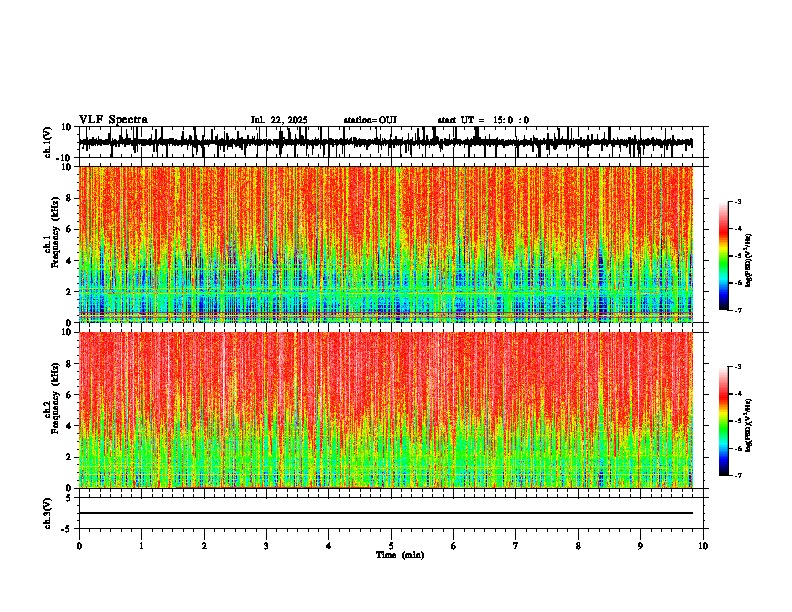Click the "2" kHz tick of ch.2 spectrogram
The height and width of the screenshot is (612, 792).
(x=69, y=457)
